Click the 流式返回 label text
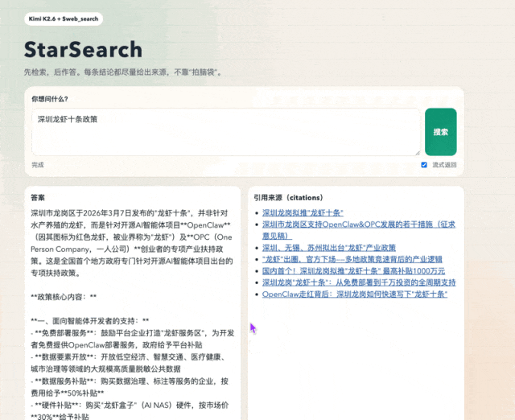This screenshot has width=515, height=420. click(x=444, y=165)
